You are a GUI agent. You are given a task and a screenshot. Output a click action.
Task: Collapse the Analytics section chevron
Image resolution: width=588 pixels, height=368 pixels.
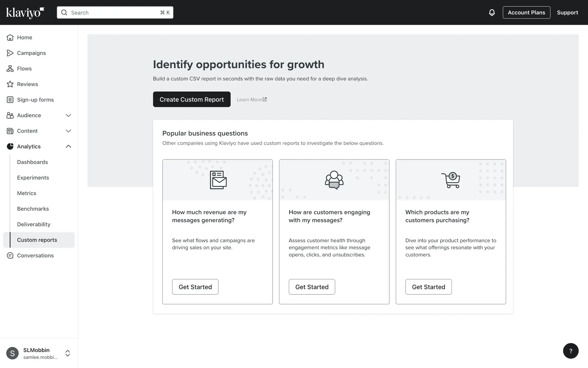[68, 147]
